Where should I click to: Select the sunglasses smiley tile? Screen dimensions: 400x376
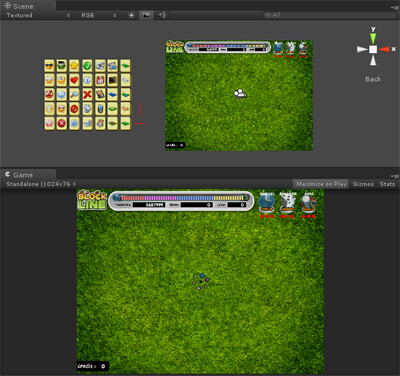(49, 66)
